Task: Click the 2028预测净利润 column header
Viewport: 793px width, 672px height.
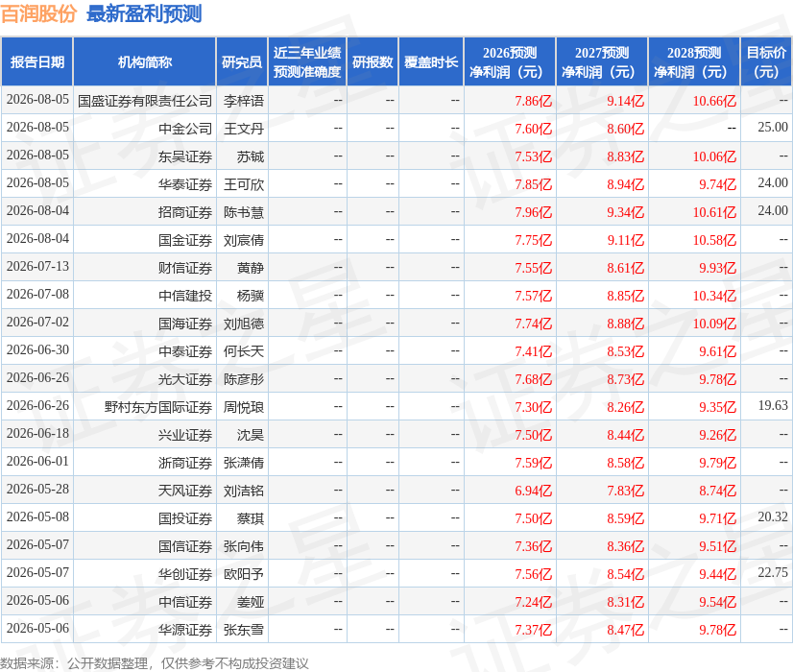Action: click(694, 62)
